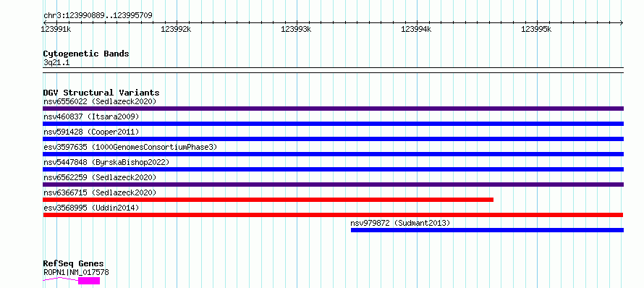Click the RefSeq Genes track title
The height and width of the screenshot is (288, 644).
pyautogui.click(x=74, y=264)
